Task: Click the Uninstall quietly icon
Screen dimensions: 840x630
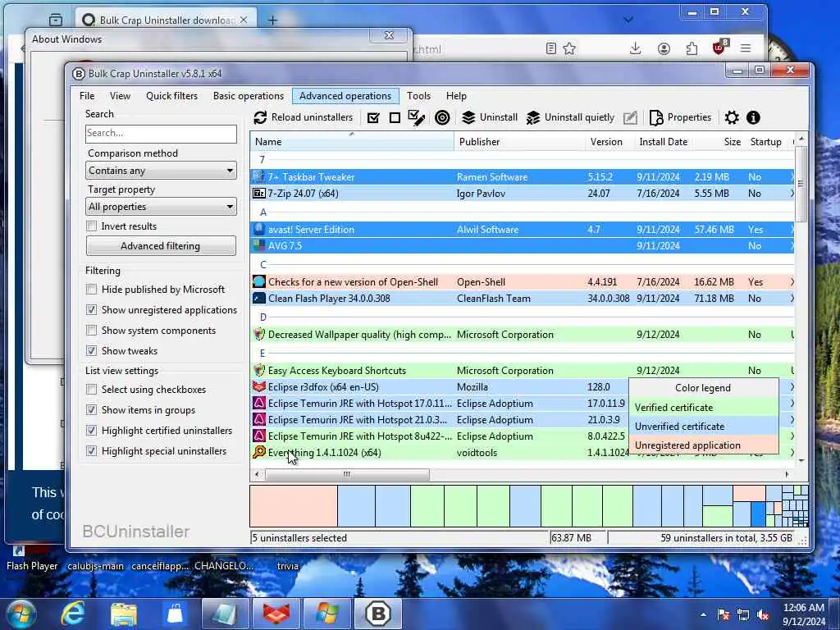Action: point(533,117)
